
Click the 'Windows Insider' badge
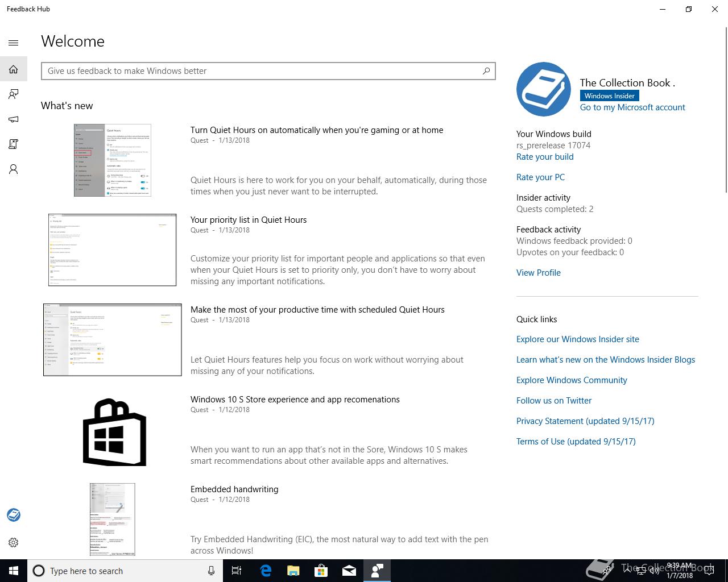click(x=609, y=96)
